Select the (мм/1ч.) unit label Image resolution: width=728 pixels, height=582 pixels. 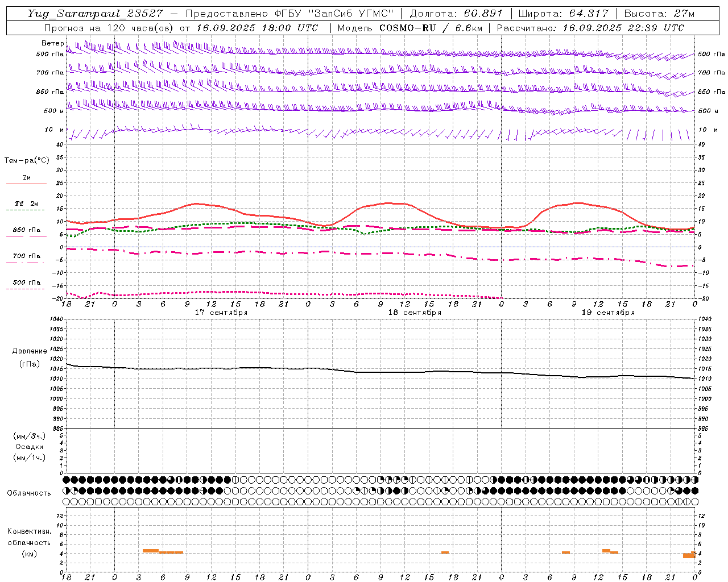30,458
